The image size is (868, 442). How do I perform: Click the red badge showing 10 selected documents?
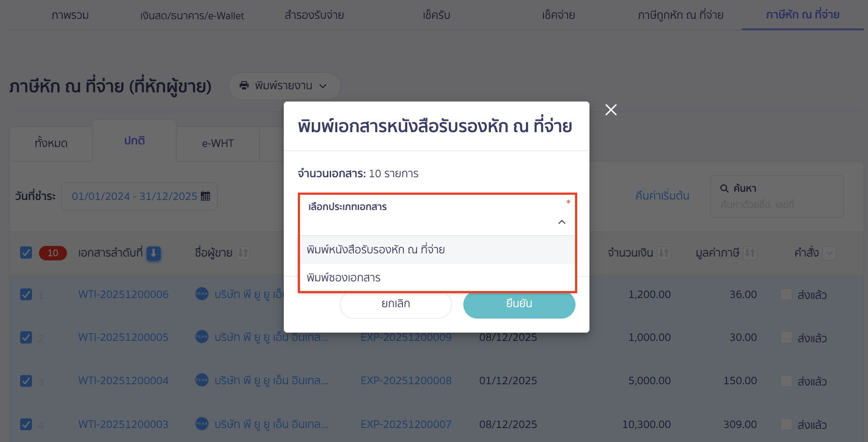53,253
